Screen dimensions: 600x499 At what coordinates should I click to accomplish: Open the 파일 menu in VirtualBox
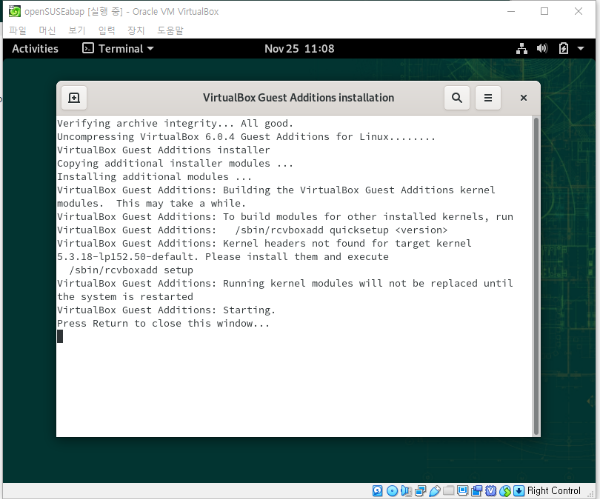pyautogui.click(x=18, y=30)
